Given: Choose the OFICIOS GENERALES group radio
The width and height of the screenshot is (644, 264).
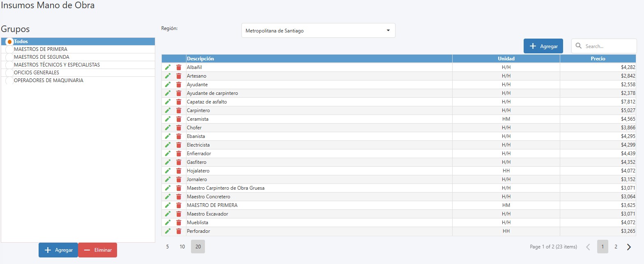Looking at the screenshot, I should pos(9,73).
